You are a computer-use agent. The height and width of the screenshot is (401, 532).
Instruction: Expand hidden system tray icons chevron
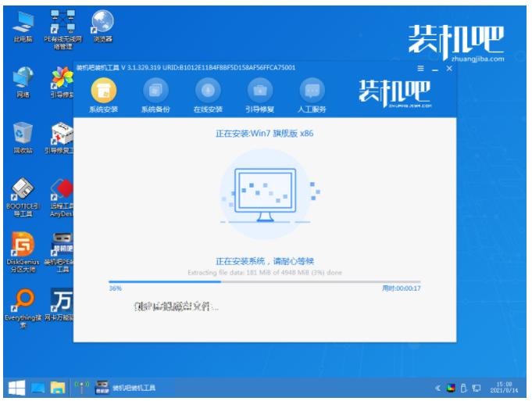(x=437, y=388)
